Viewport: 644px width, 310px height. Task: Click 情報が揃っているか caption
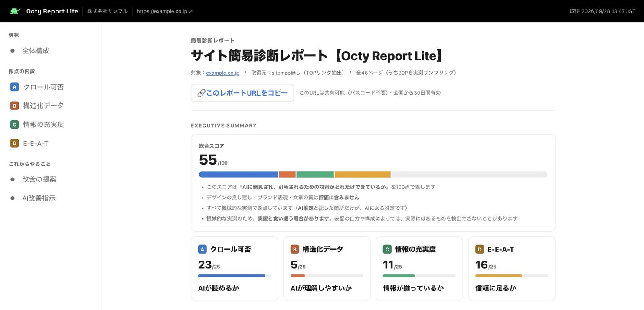413,288
